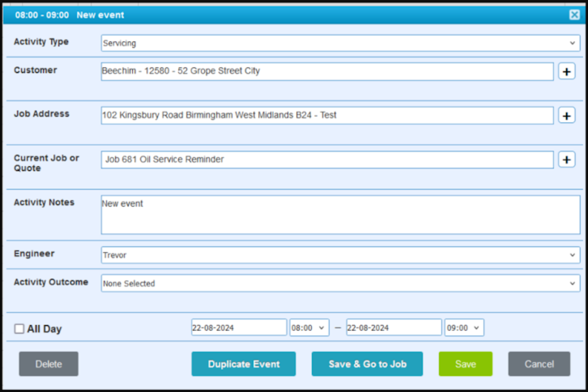588x392 pixels.
Task: Click the plus icon beside Customer field
Action: pyautogui.click(x=566, y=72)
